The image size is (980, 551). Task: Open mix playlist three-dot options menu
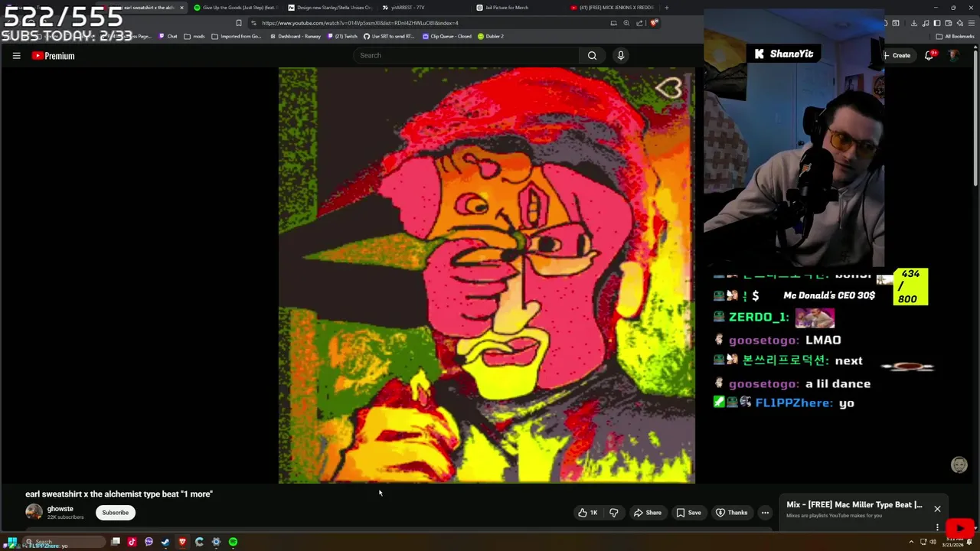(937, 527)
